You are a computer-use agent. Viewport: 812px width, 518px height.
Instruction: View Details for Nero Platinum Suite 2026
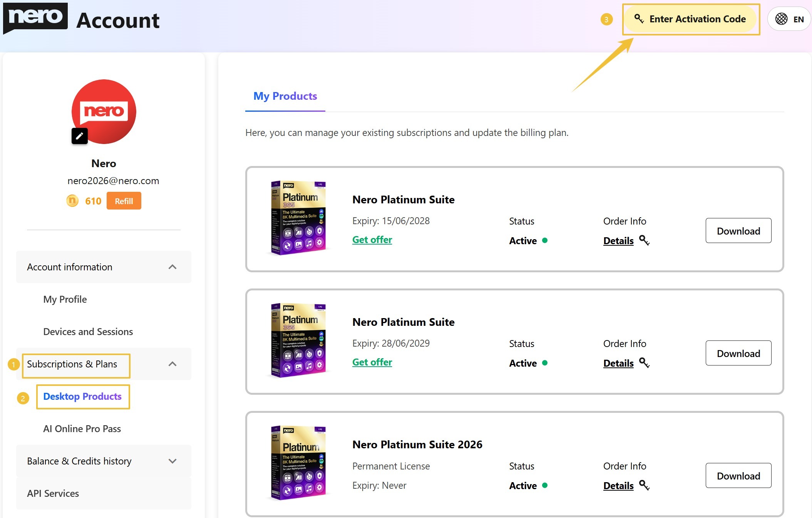(618, 486)
